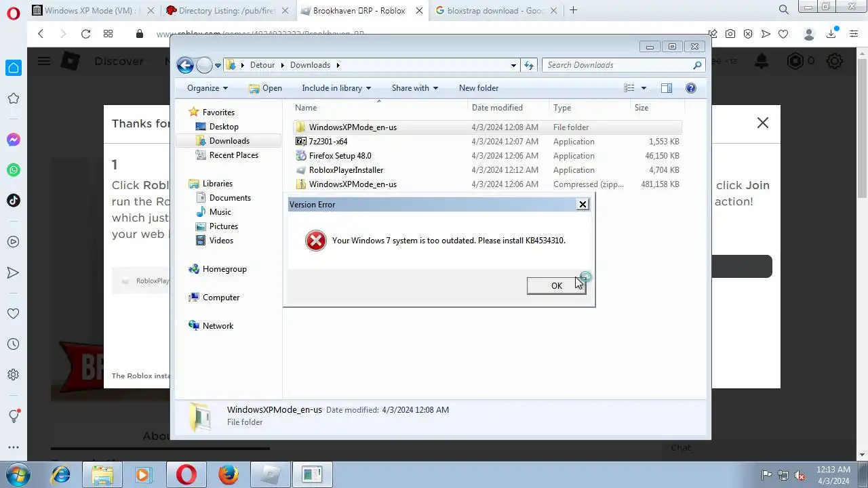Click Open in Explorer toolbar
Viewport: 868px width, 488px height.
[x=265, y=88]
